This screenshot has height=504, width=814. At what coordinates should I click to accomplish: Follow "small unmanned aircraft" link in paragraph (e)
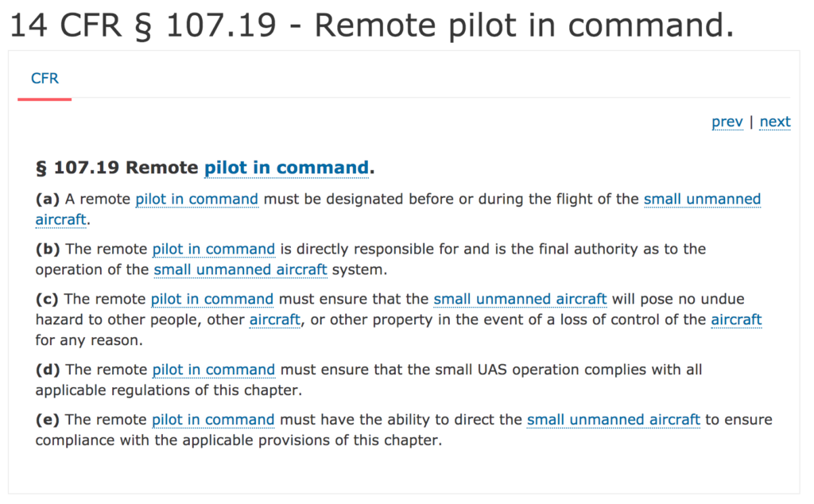[x=613, y=420]
